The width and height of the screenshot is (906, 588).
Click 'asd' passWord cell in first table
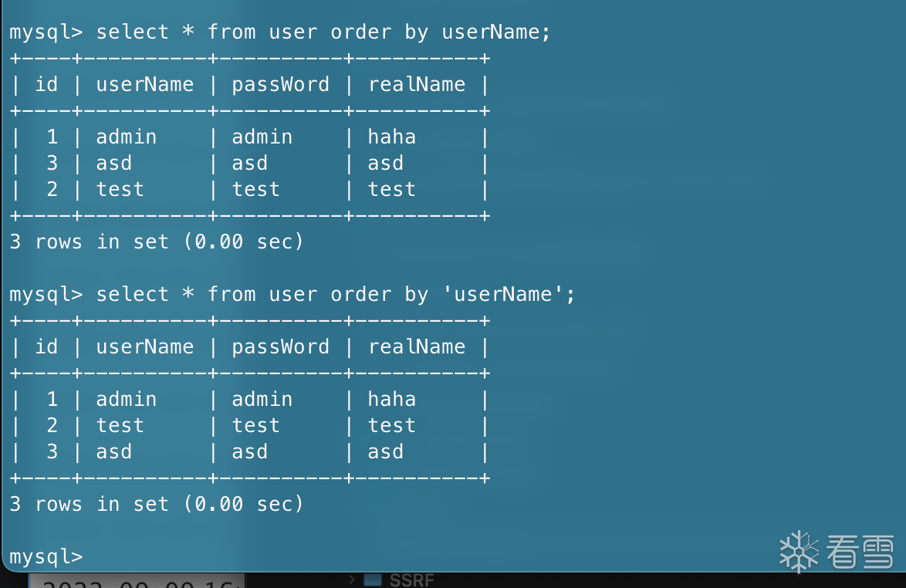tap(249, 164)
